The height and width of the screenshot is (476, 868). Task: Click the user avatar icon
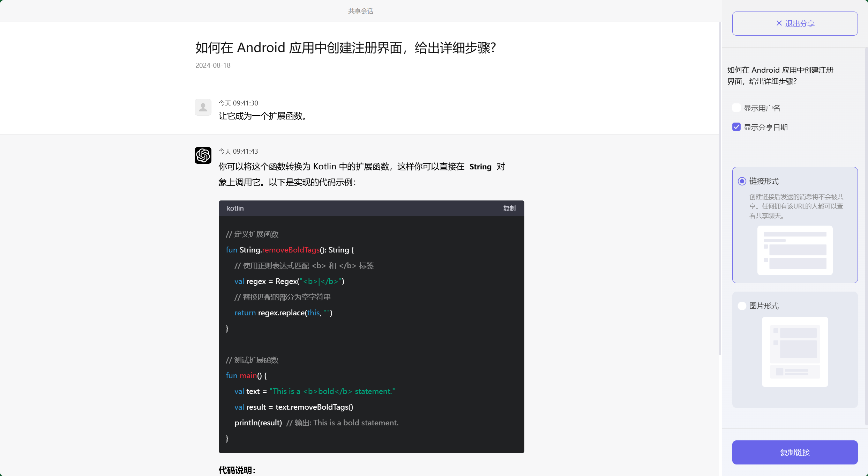tap(203, 107)
